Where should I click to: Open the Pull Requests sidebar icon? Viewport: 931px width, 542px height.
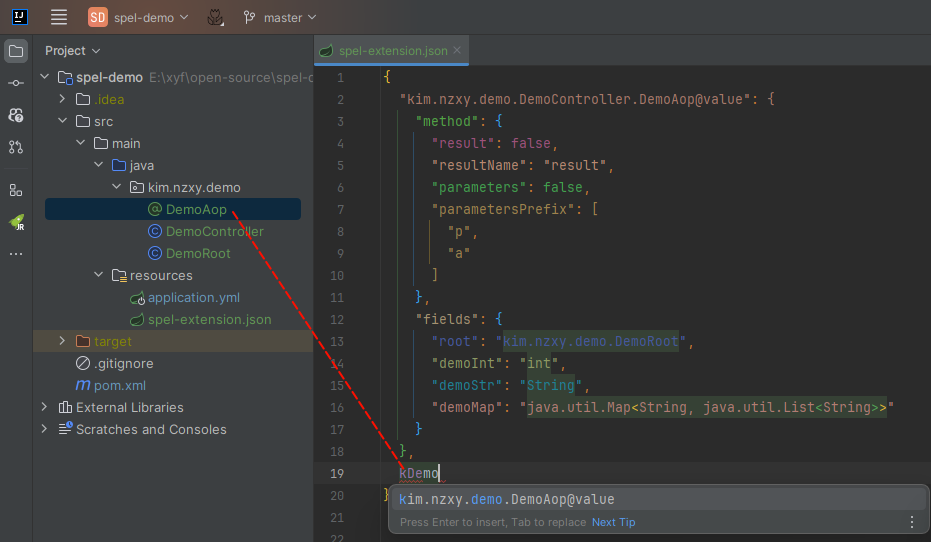click(x=16, y=147)
